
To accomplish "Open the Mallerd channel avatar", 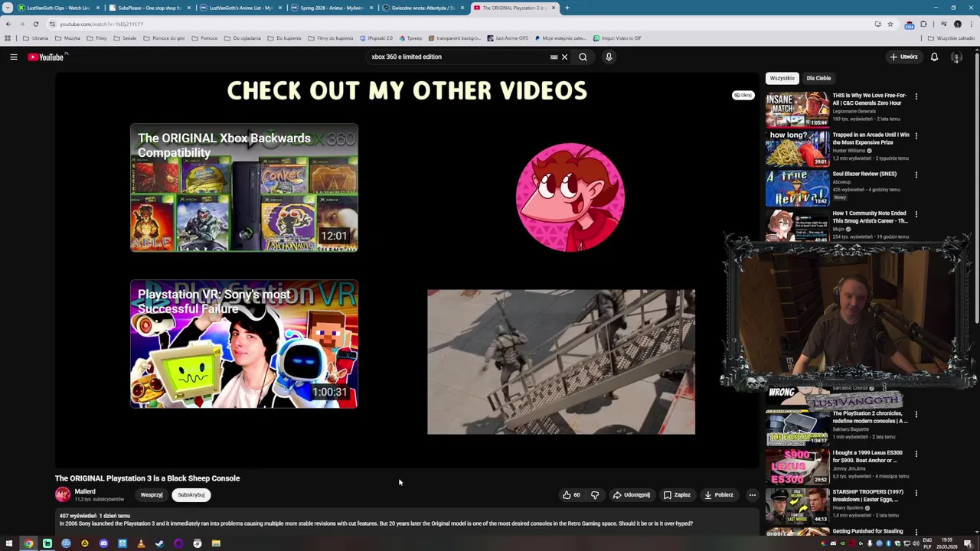I will [x=63, y=495].
